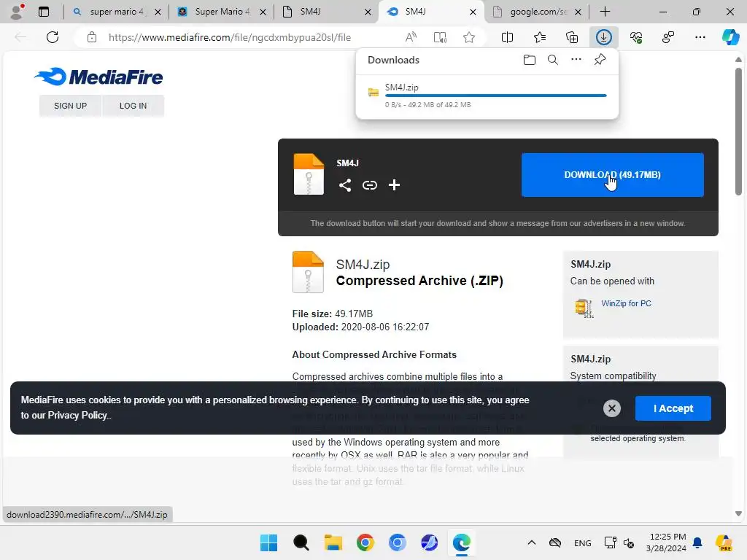Open Browser essentials heart icon
Screen dimensions: 747x560
coord(636,37)
